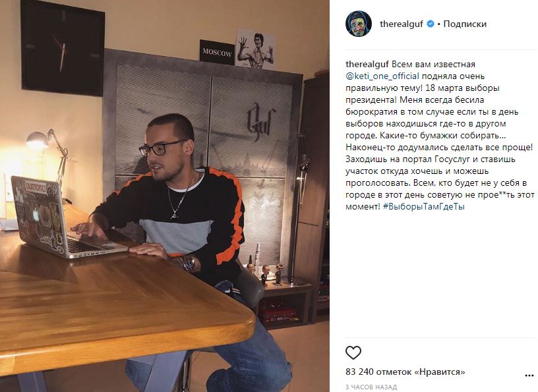This screenshot has width=538, height=392.
Task: Open @keti_one_official mention link
Action: coord(382,76)
